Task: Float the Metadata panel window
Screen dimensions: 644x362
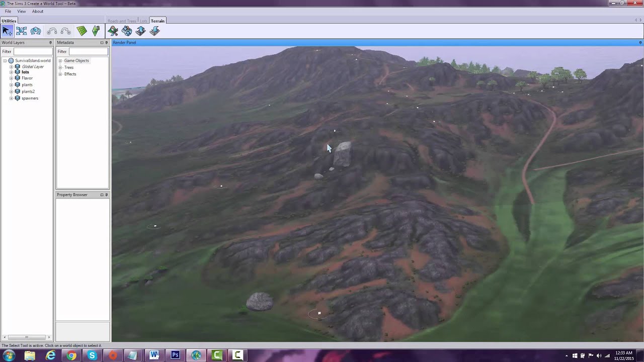Action: tap(102, 43)
